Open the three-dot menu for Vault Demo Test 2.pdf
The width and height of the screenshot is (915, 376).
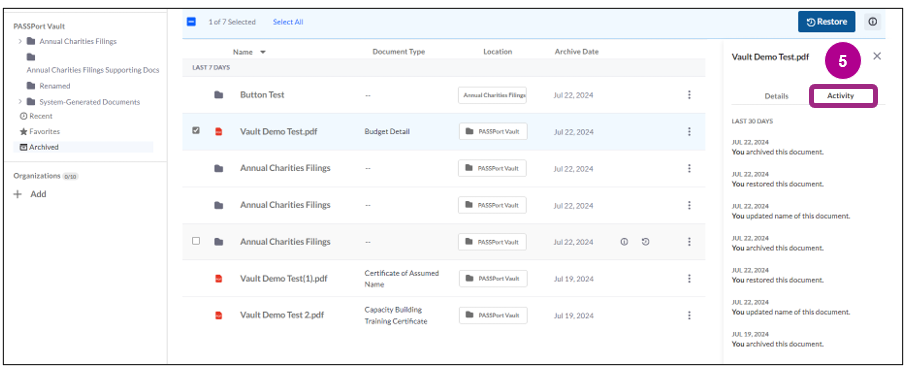tap(689, 315)
